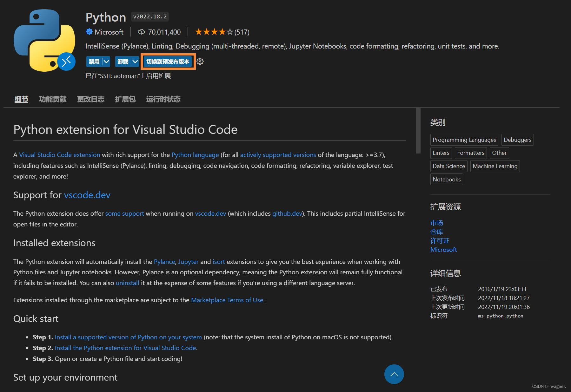Click the install count 70,011,400

[164, 32]
